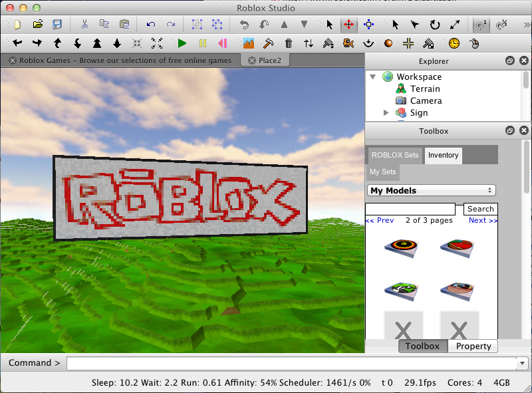Click the '29.1fps' status bar text

click(420, 383)
